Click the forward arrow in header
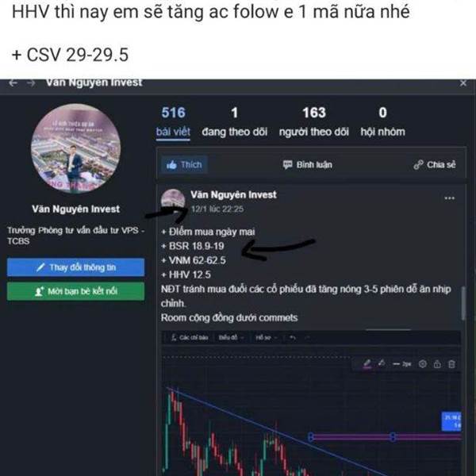Screen dimensions: 476x476 (31, 83)
